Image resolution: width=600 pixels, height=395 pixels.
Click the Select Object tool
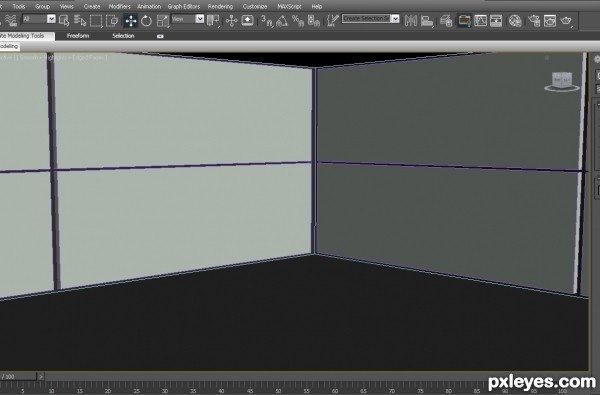[x=64, y=20]
